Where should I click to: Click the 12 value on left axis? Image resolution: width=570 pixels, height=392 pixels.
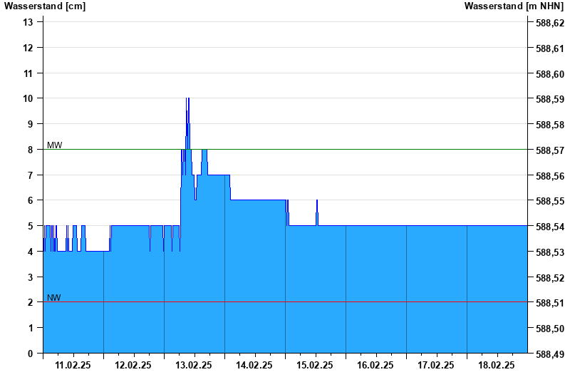[28, 48]
